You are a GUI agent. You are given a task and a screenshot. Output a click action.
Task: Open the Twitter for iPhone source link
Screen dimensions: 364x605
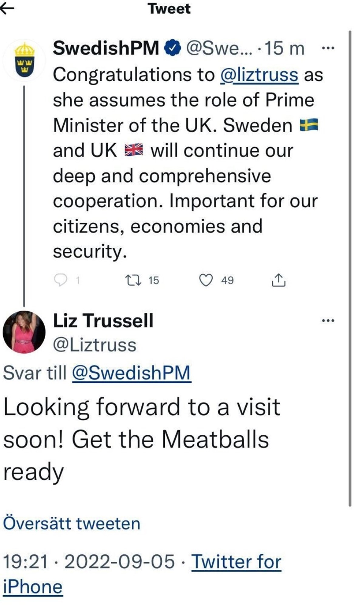click(142, 574)
